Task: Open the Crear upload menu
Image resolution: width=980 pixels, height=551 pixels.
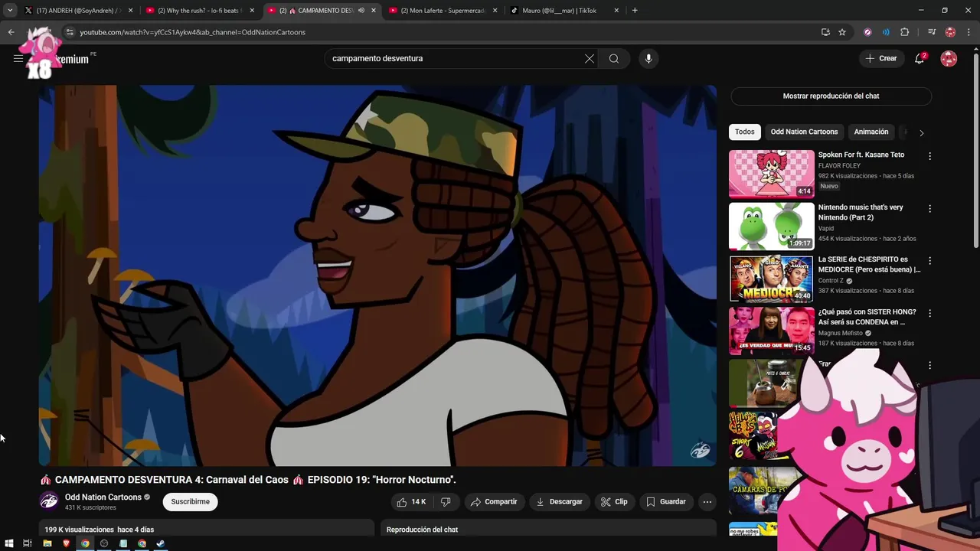Action: click(x=881, y=58)
